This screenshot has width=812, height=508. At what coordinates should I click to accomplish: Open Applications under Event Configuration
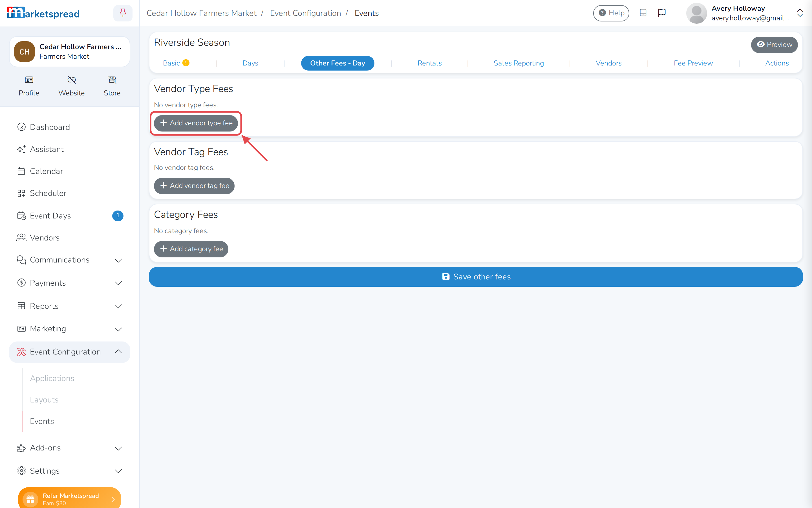[x=52, y=378]
